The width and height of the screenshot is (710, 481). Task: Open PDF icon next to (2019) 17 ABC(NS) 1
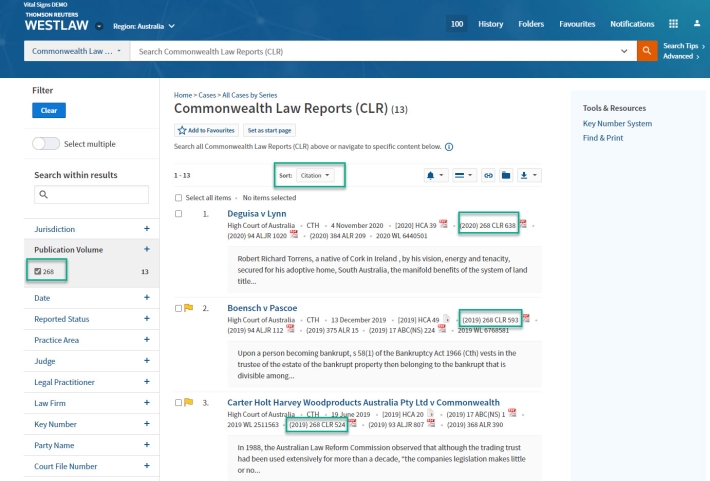click(512, 413)
